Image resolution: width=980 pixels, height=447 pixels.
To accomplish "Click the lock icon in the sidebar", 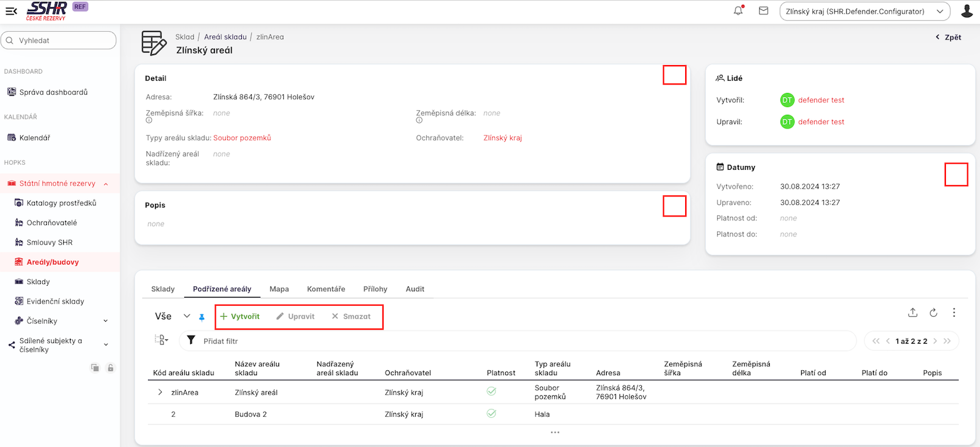I will (x=111, y=368).
